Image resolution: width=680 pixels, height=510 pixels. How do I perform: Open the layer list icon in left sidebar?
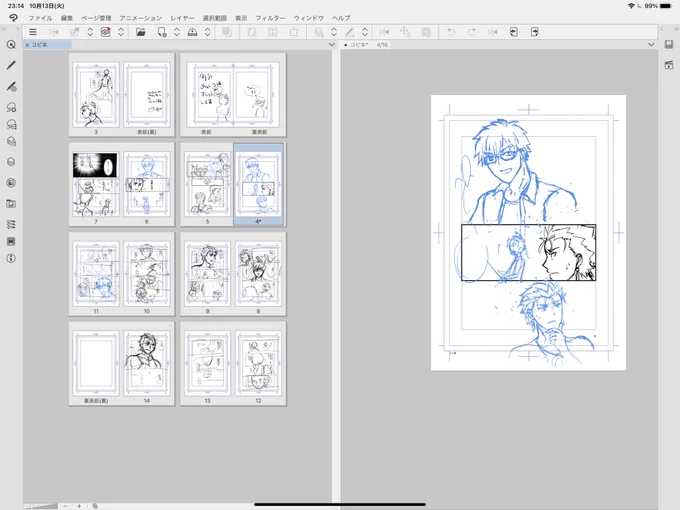coord(11,224)
